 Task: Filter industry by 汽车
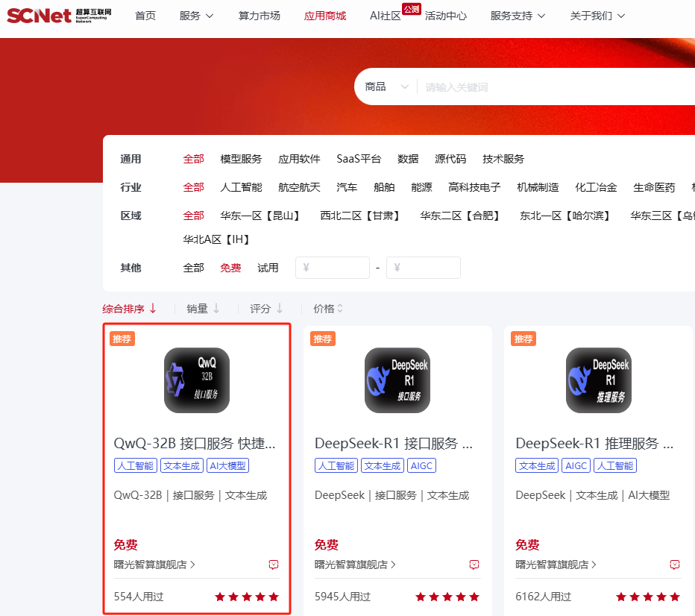(347, 187)
